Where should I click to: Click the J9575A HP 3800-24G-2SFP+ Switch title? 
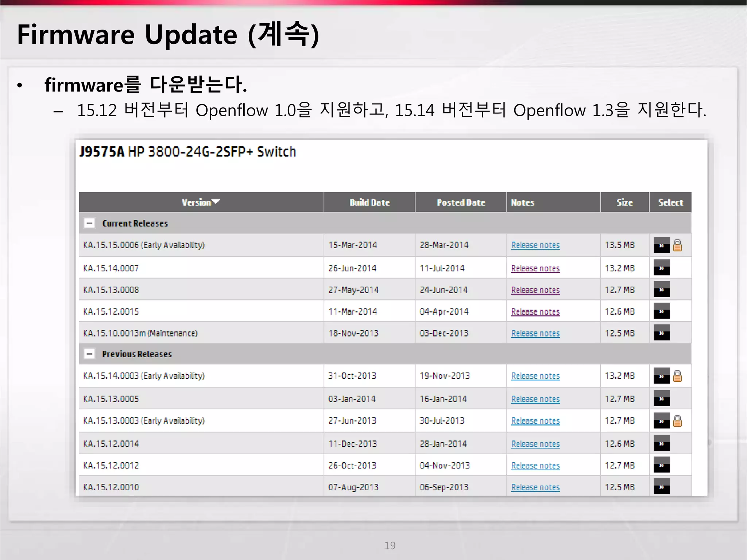click(x=187, y=152)
